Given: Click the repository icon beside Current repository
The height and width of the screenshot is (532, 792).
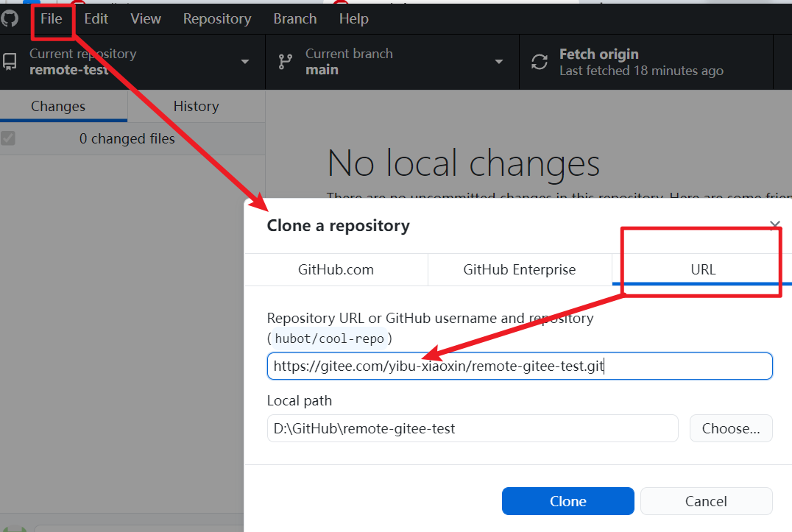Looking at the screenshot, I should [10, 62].
